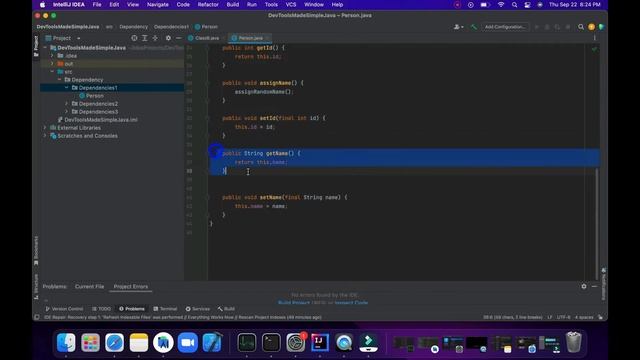Screen dimensions: 640x360
Task: Open Version Control tool window
Action: (64, 309)
